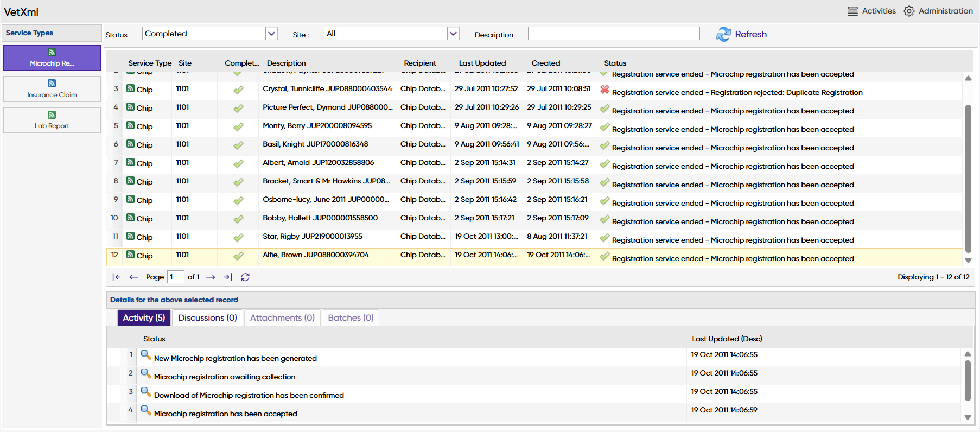This screenshot has width=980, height=432.
Task: Click the Refresh button label
Action: 751,34
